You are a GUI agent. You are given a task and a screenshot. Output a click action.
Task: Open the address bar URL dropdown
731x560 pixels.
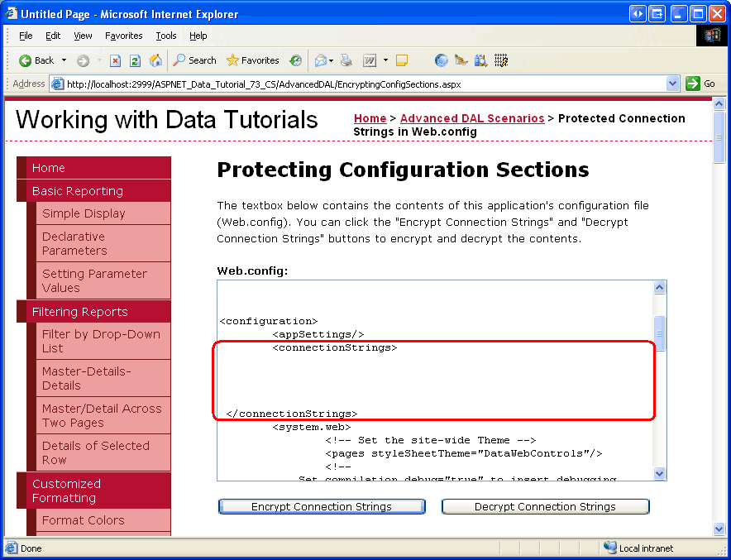(673, 84)
